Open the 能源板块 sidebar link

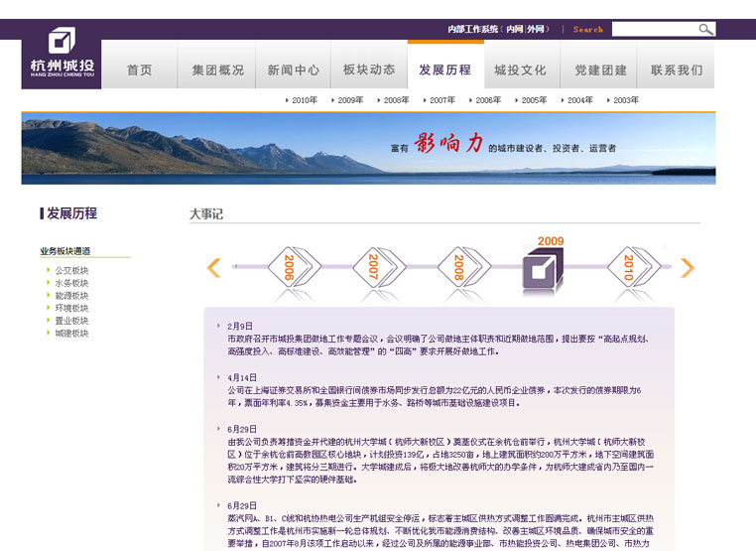tap(71, 296)
